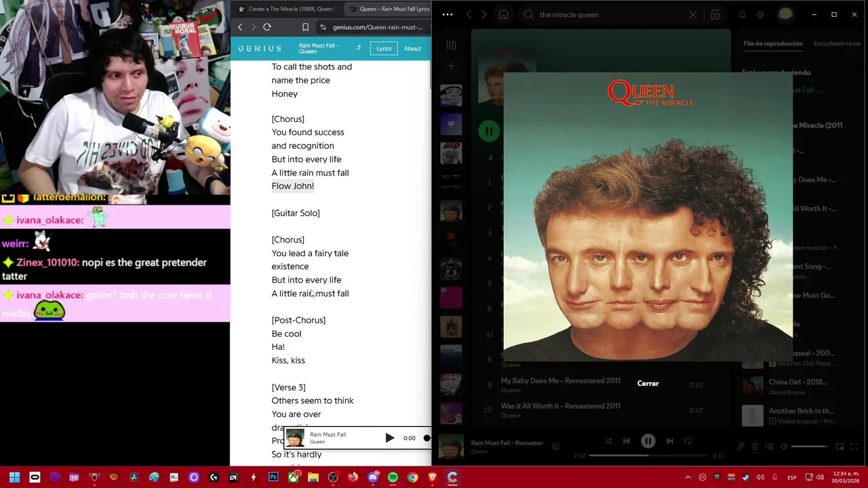Select 'My Baby Does Me - Remastered 2011' track
868x488 pixels.
560,381
